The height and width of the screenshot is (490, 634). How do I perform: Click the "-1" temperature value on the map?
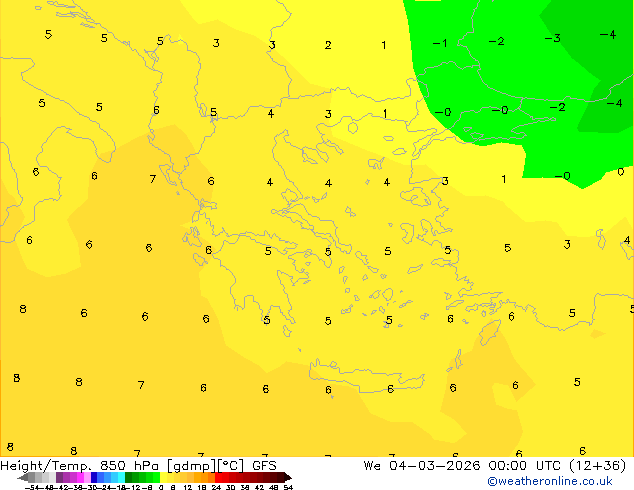tap(440, 43)
